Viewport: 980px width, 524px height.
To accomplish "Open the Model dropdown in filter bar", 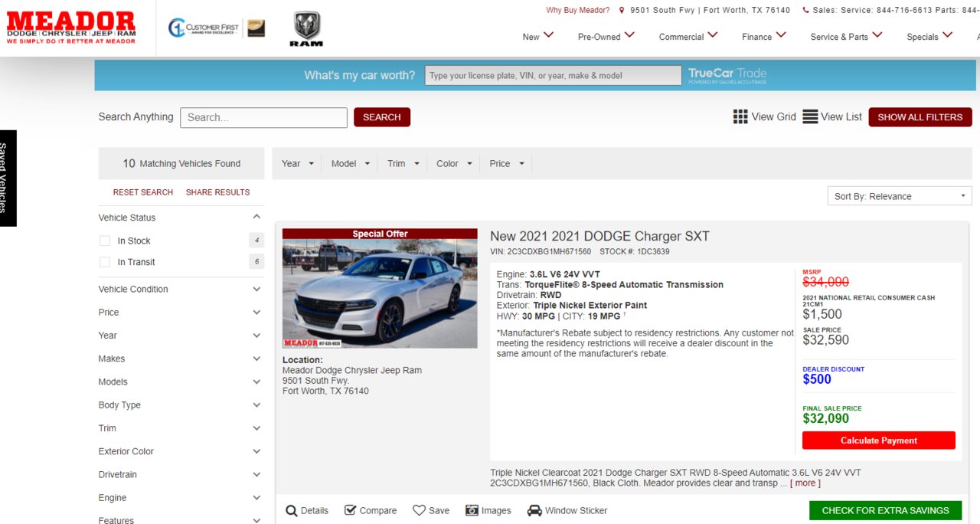I will click(x=351, y=163).
